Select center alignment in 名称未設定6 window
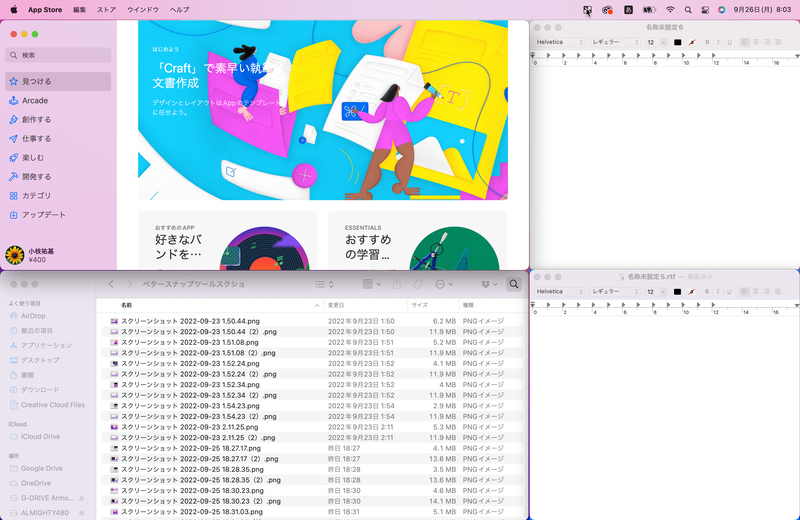Viewport: 800px width, 520px height. click(x=756, y=42)
